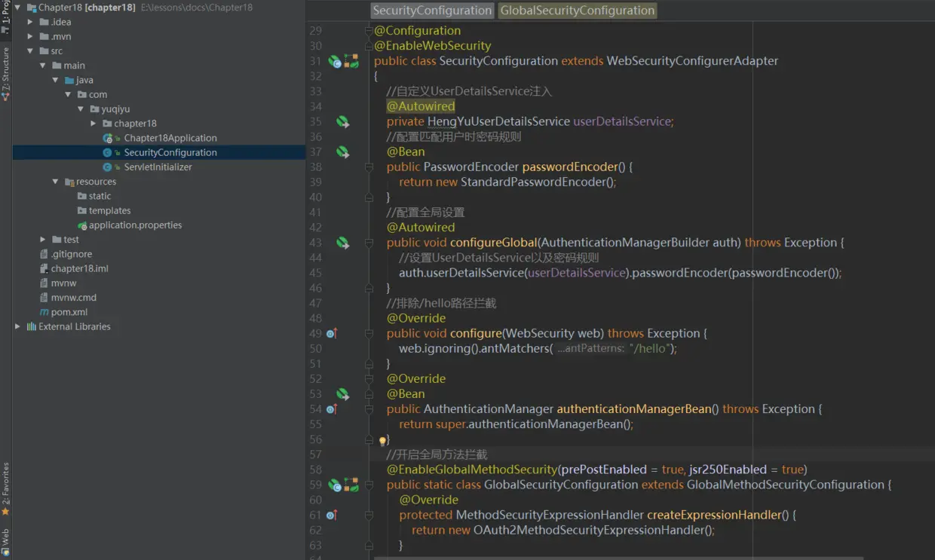Click Spring bean gutter icon on line 53
Screen dimensions: 935x560
(342, 393)
